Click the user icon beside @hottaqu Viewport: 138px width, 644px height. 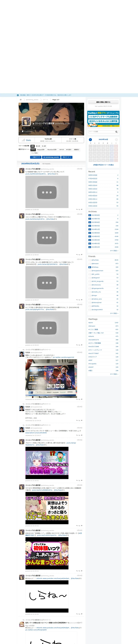point(90,267)
